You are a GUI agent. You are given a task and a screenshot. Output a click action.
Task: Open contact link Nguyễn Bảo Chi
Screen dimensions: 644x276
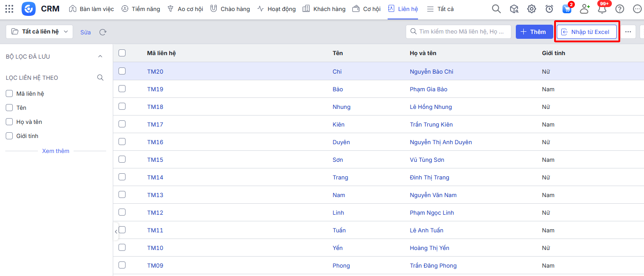tap(431, 71)
